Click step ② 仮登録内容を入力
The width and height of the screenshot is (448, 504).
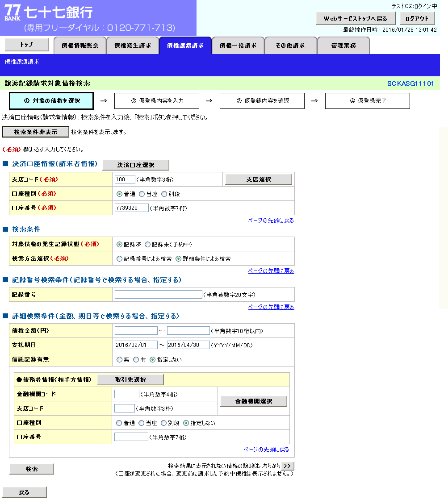(157, 101)
